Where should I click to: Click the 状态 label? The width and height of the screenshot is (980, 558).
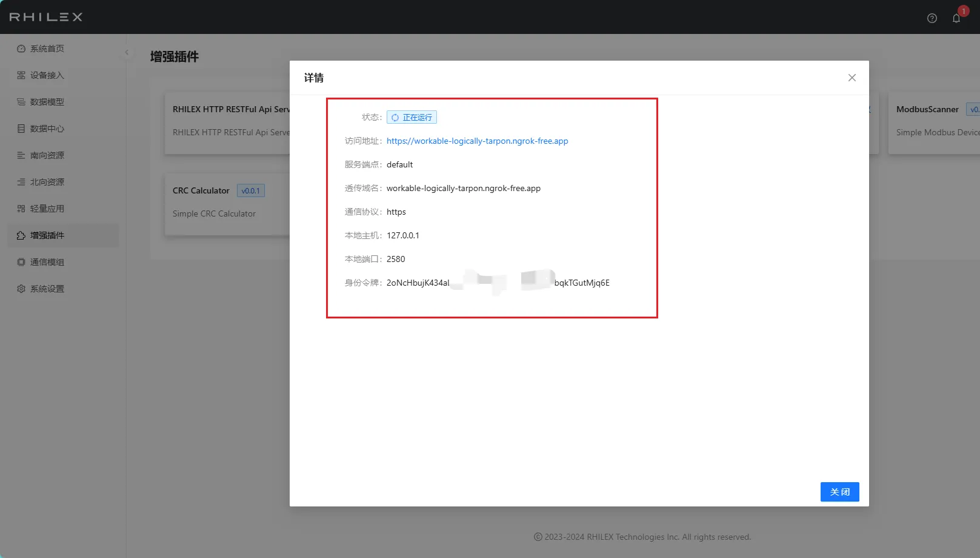pyautogui.click(x=372, y=117)
